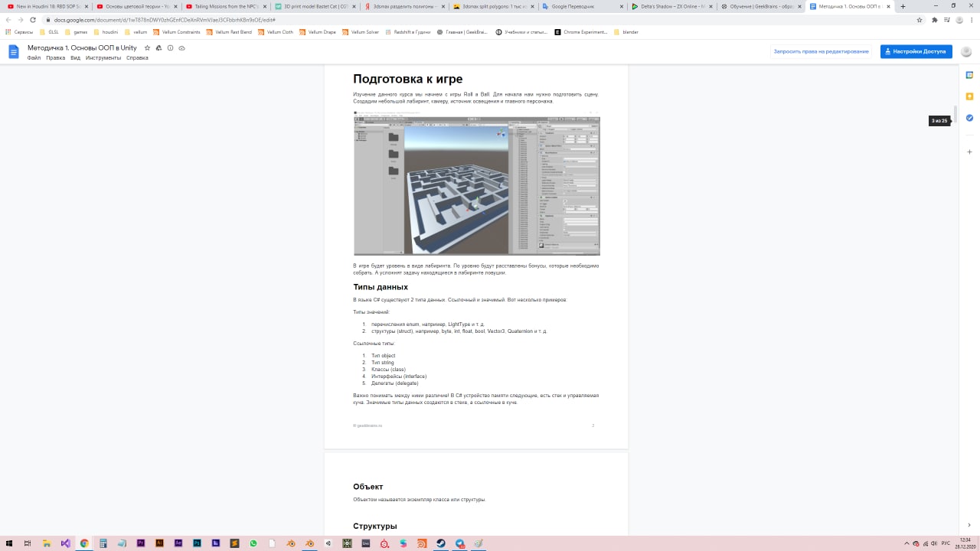The image size is (980, 551).
Task: Click the move document folder icon
Action: point(158,48)
